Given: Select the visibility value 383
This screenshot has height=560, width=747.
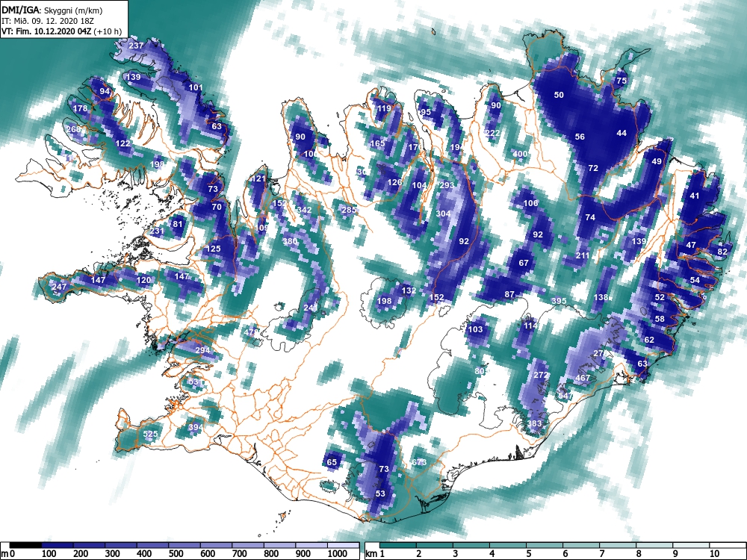Looking at the screenshot, I should [x=535, y=423].
